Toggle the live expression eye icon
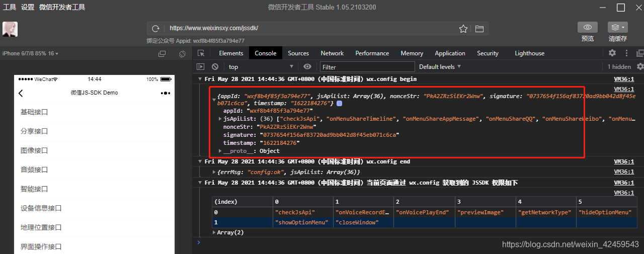Viewport: 644px width, 254px height. click(307, 66)
